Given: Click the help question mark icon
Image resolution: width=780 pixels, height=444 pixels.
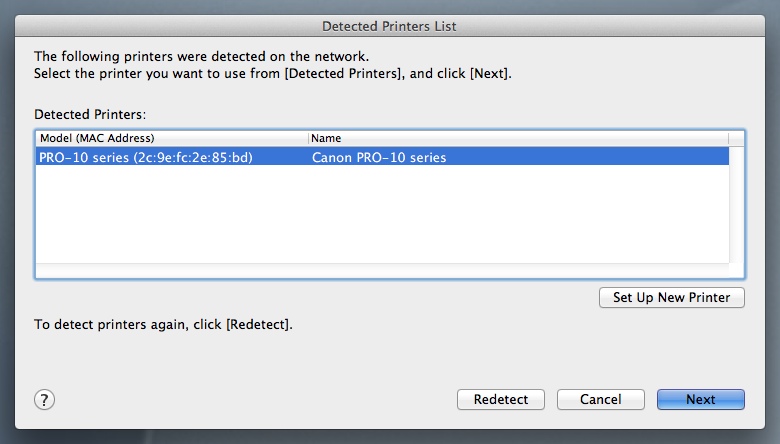Looking at the screenshot, I should click(44, 399).
